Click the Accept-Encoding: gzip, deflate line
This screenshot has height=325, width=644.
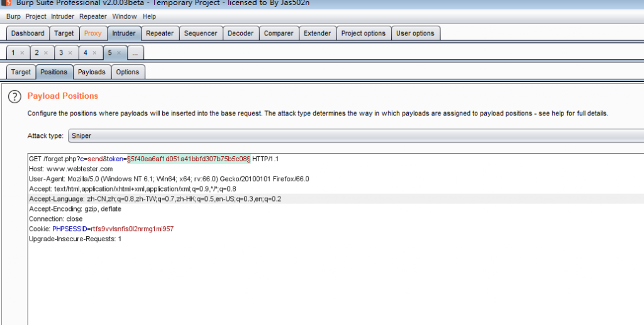tap(75, 209)
